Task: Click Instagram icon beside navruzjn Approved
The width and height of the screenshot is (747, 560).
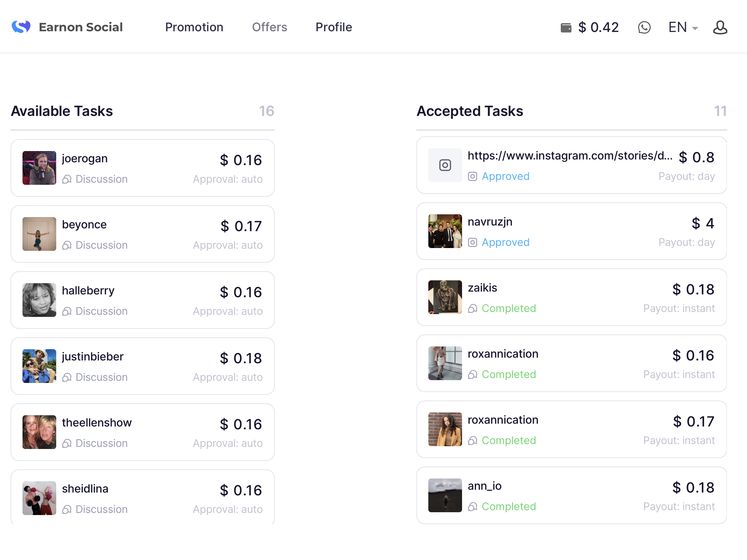Action: point(473,242)
